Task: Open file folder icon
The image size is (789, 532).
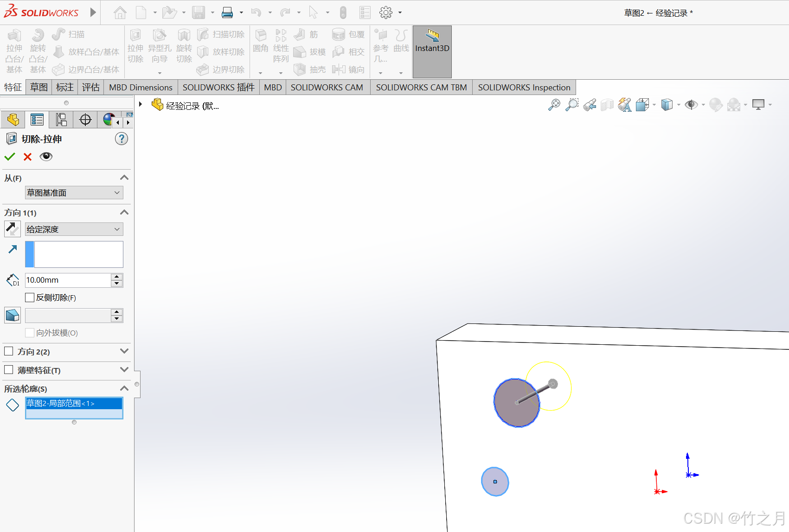Action: pos(169,13)
